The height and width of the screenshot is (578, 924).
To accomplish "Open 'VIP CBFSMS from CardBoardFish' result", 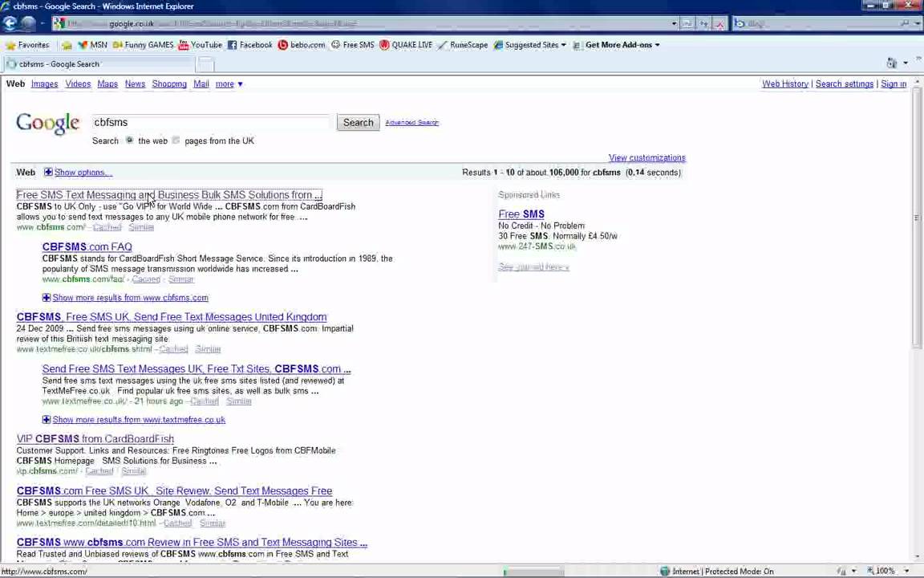I will (95, 439).
